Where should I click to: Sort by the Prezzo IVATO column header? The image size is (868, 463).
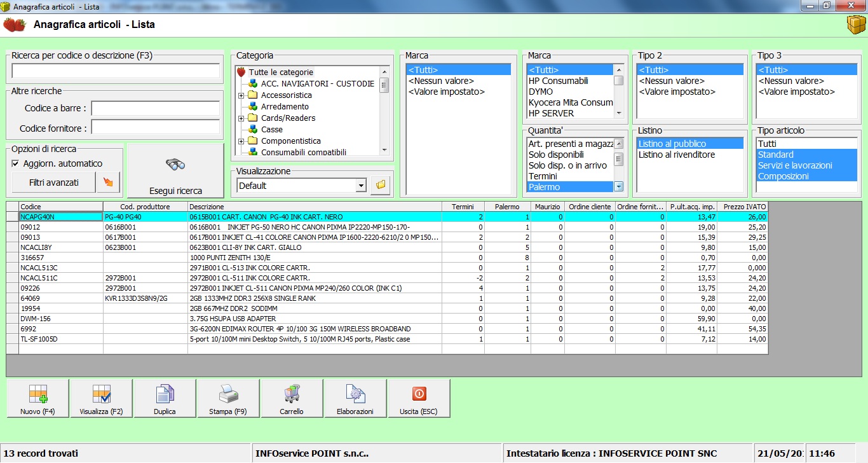point(742,207)
